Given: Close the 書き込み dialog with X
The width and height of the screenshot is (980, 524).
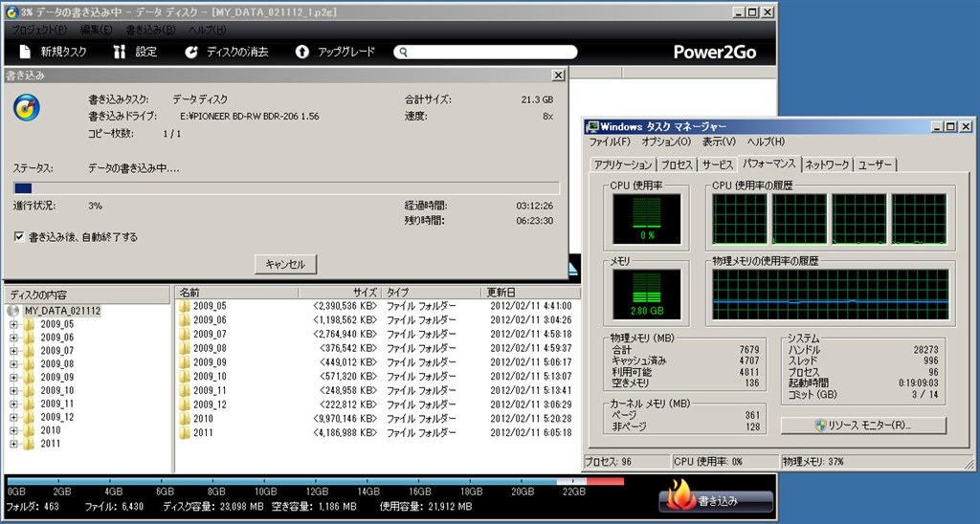Looking at the screenshot, I should pos(558,75).
